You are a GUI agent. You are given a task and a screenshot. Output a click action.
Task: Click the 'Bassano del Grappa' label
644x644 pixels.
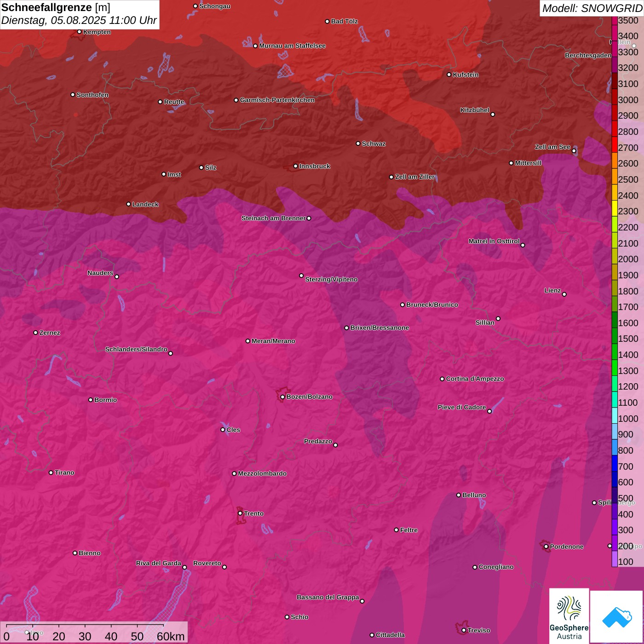(328, 597)
